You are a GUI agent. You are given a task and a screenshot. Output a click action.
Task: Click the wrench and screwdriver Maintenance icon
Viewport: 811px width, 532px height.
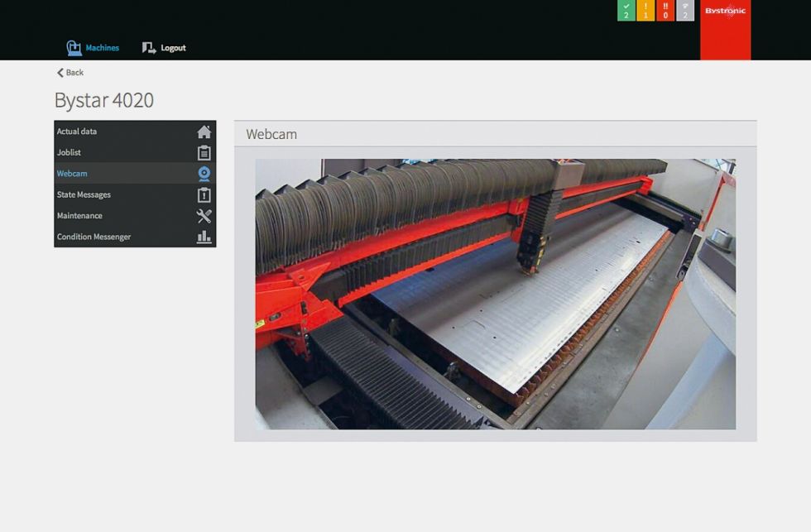coord(204,216)
